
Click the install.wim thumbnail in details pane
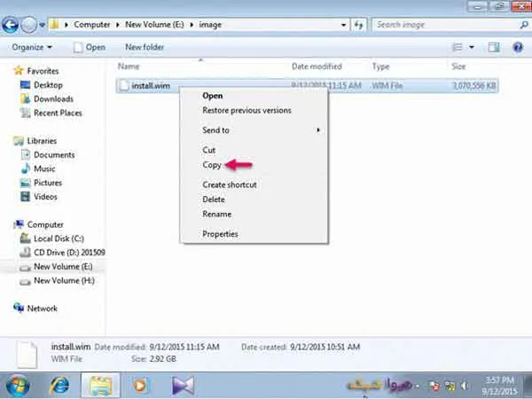point(27,355)
